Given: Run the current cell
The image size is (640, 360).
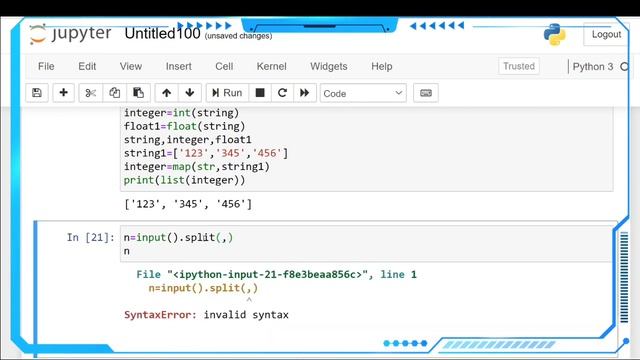Looking at the screenshot, I should [227, 93].
